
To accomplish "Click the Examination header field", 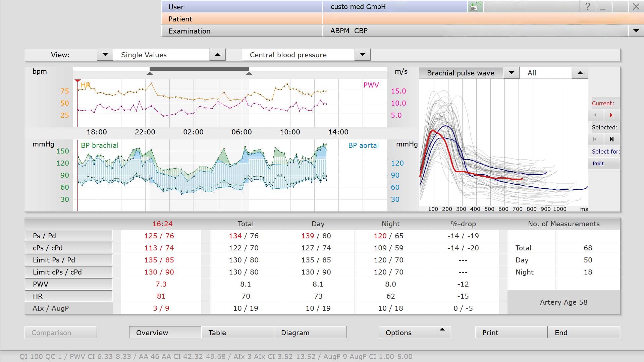I will point(241,31).
